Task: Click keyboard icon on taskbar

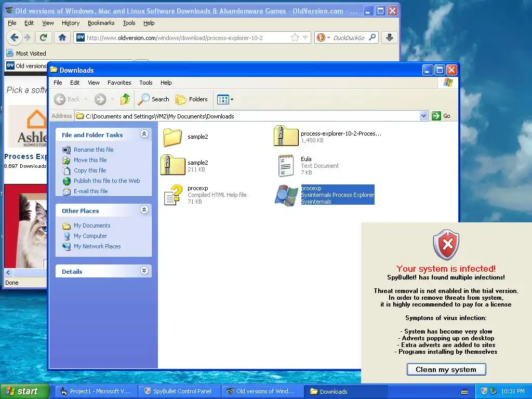Action: (464, 392)
